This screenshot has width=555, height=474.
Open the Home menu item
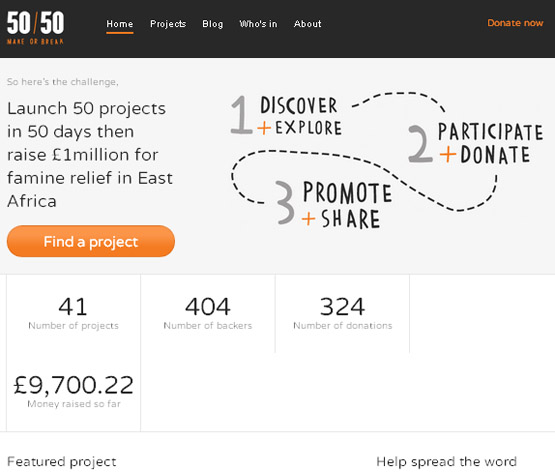[120, 24]
